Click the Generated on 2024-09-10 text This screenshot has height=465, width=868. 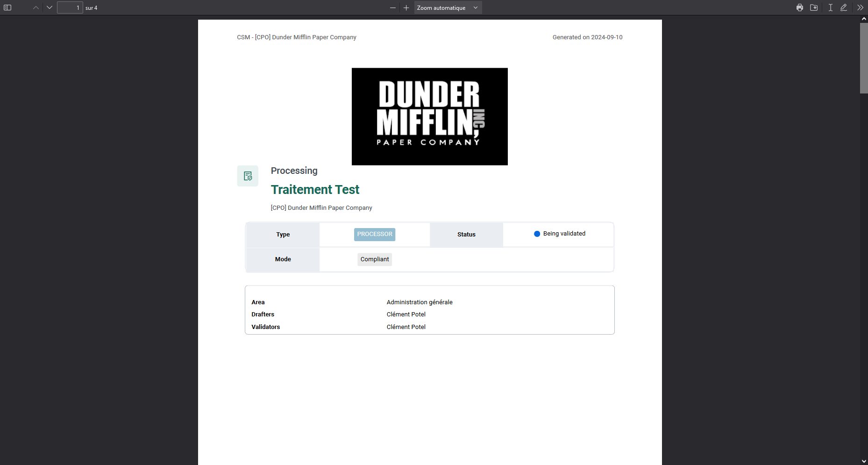pyautogui.click(x=587, y=37)
